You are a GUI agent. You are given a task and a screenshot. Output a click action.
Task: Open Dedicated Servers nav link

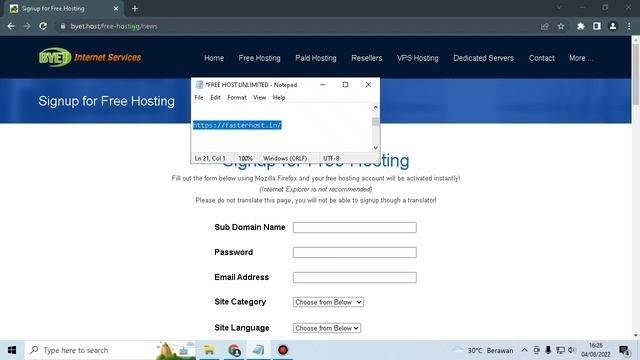(483, 58)
